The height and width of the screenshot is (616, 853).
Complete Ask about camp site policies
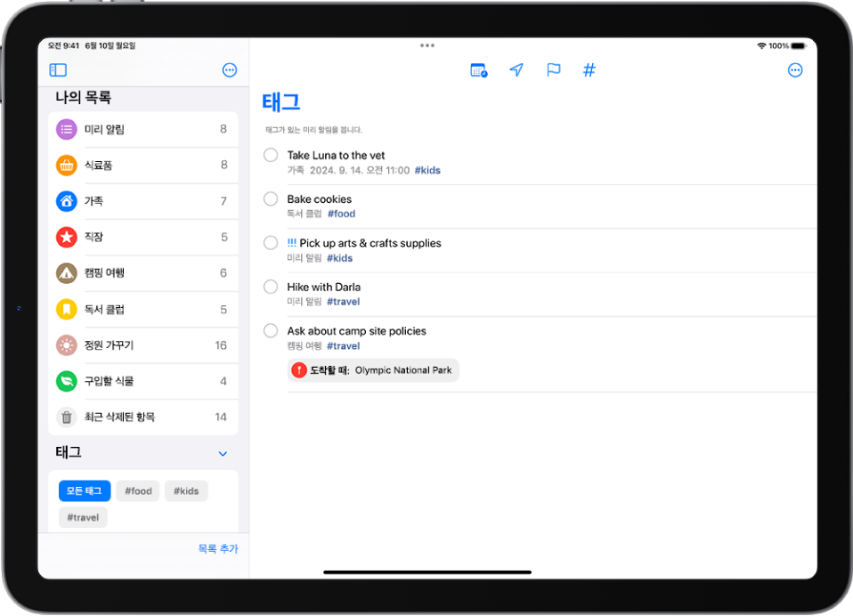tap(271, 330)
